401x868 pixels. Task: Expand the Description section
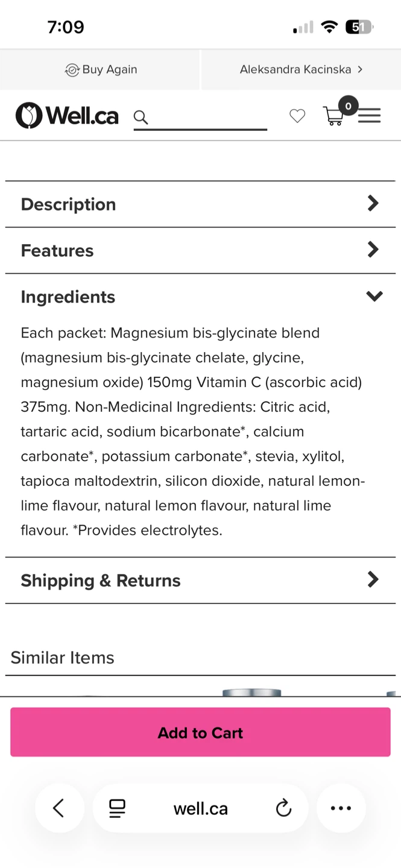(x=200, y=204)
